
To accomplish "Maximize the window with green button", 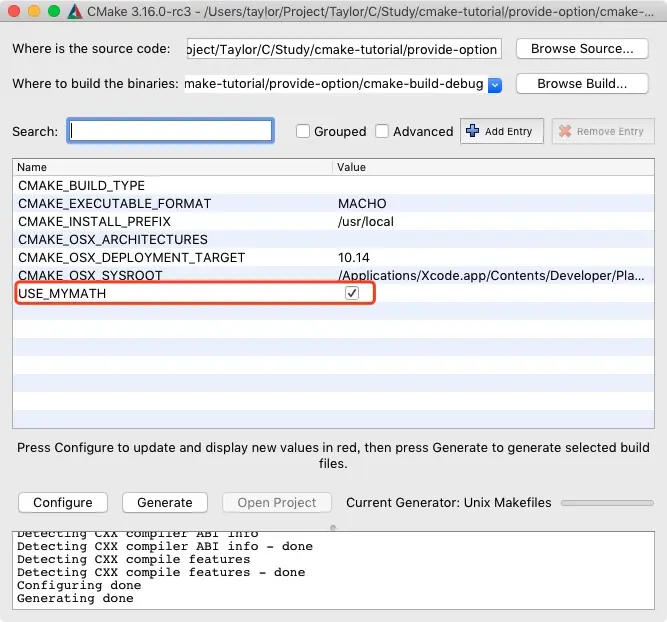I will 54,11.
